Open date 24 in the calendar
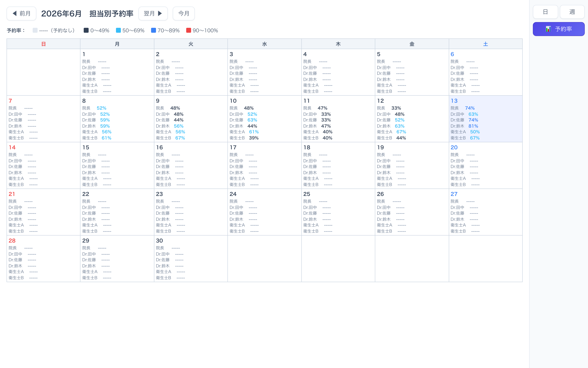Image resolution: width=588 pixels, height=368 pixels. [264, 212]
